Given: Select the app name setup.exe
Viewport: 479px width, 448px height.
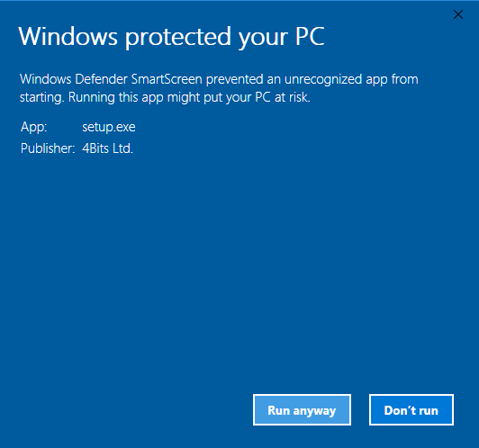Looking at the screenshot, I should click(x=109, y=127).
